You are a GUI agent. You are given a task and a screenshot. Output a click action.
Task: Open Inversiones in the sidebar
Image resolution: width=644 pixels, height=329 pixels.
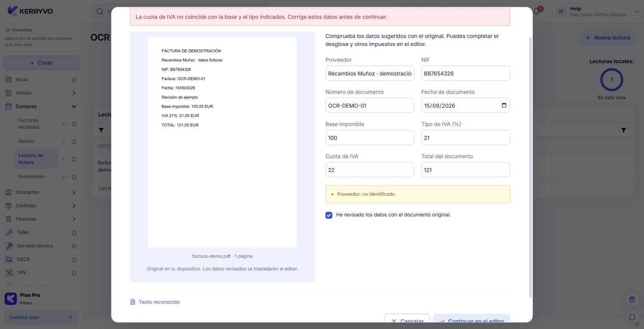tap(31, 177)
